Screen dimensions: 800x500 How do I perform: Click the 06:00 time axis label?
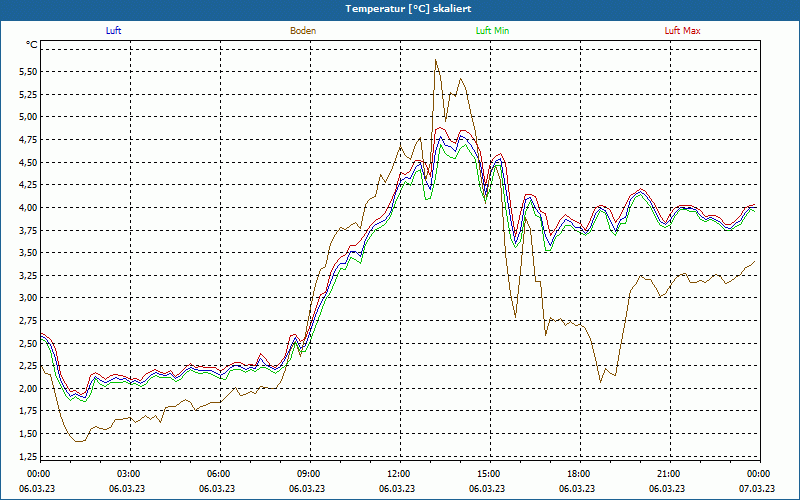coord(218,474)
